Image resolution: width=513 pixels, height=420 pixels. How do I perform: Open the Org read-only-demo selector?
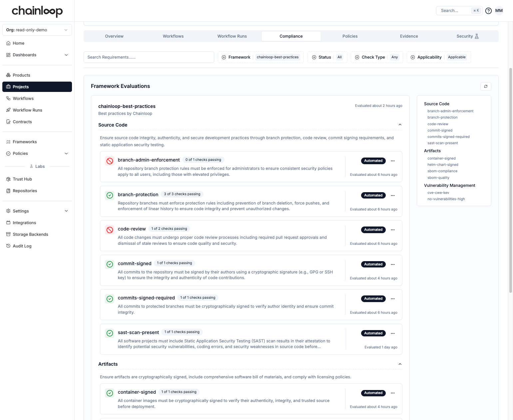[x=37, y=30]
